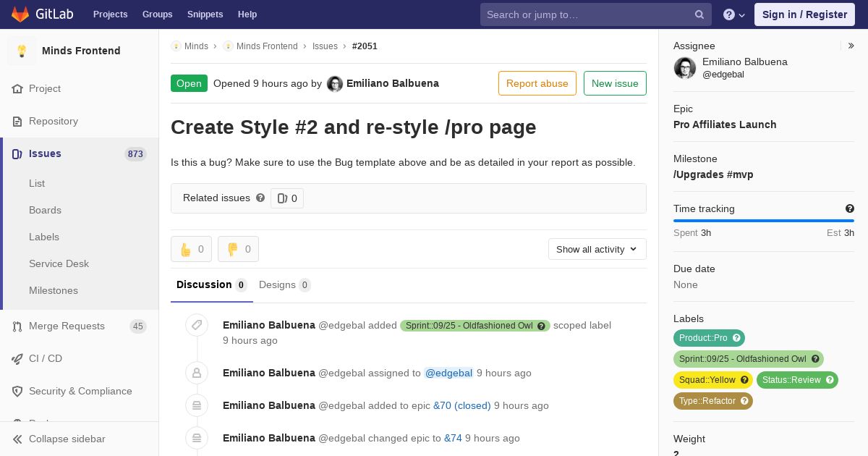Click the @edgebal mention link

(448, 373)
